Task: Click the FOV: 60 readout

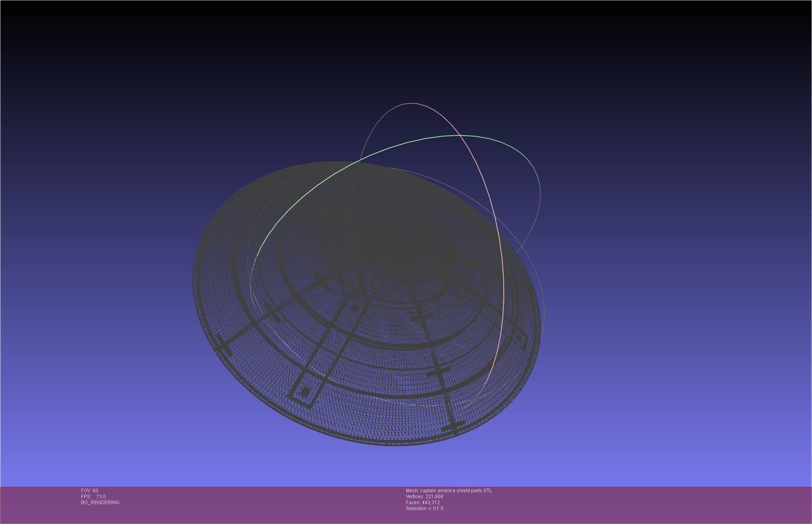Action: coord(89,491)
